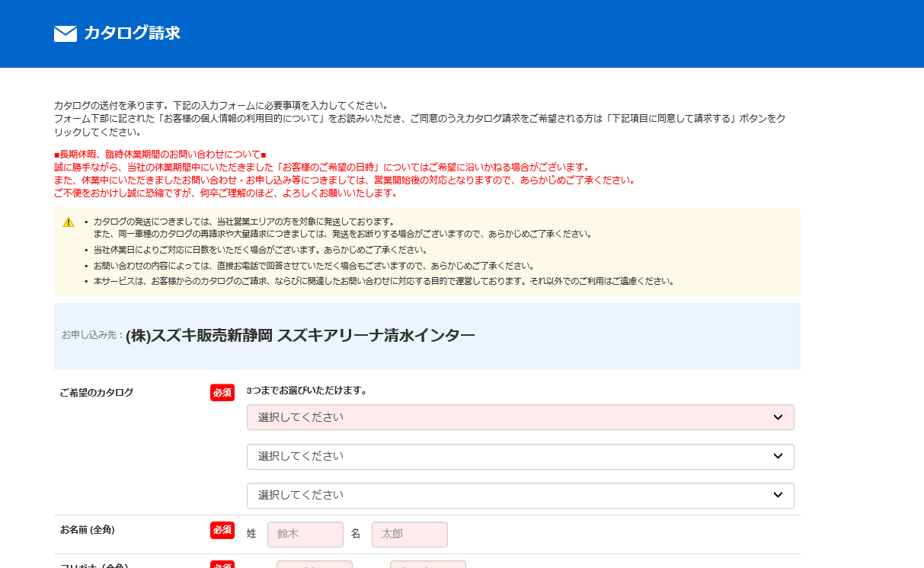Focus the 名 field with placeholder 太郎
Viewport: 924px width, 568px height.
pos(410,534)
